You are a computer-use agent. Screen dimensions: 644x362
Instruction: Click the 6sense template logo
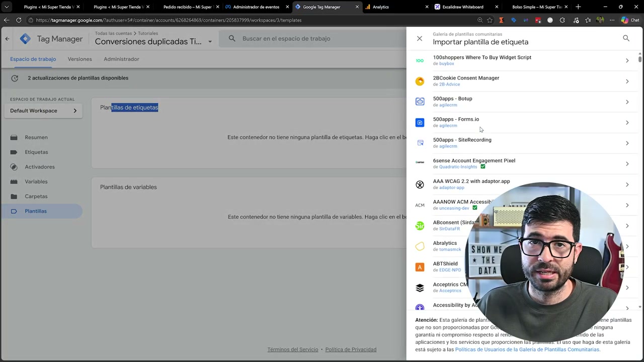pyautogui.click(x=420, y=162)
